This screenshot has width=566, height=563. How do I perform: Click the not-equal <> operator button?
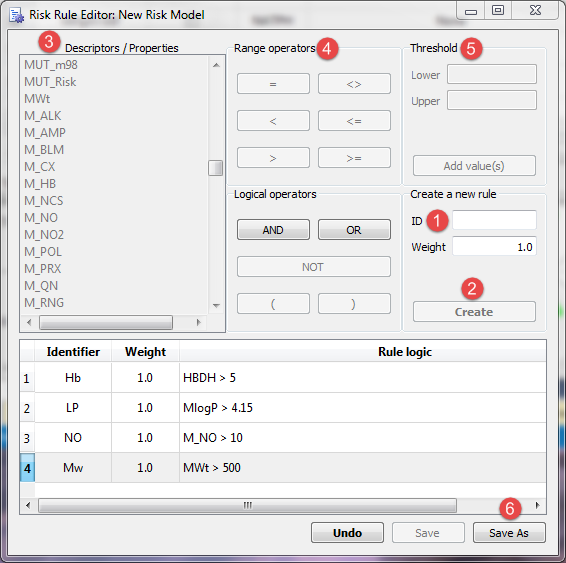click(x=354, y=84)
